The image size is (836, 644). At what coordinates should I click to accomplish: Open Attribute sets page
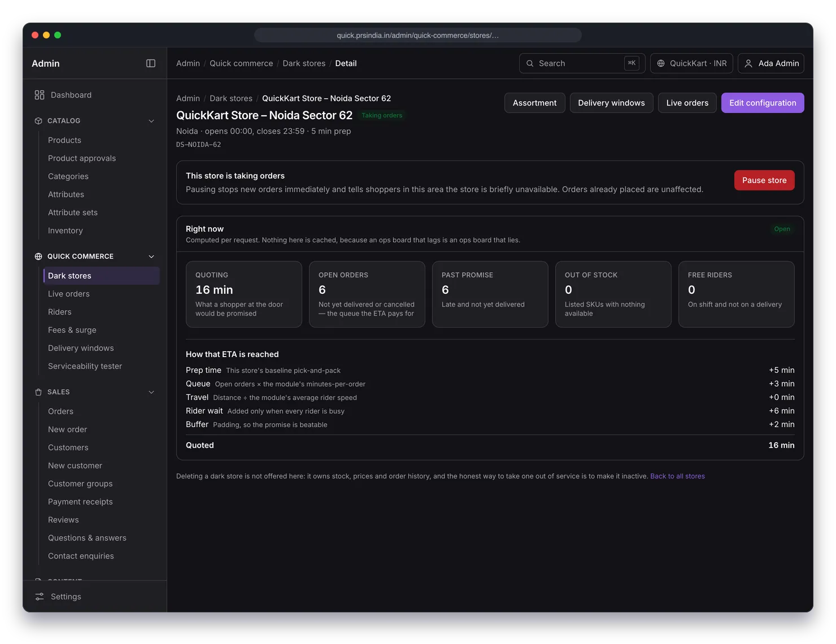pos(102,212)
